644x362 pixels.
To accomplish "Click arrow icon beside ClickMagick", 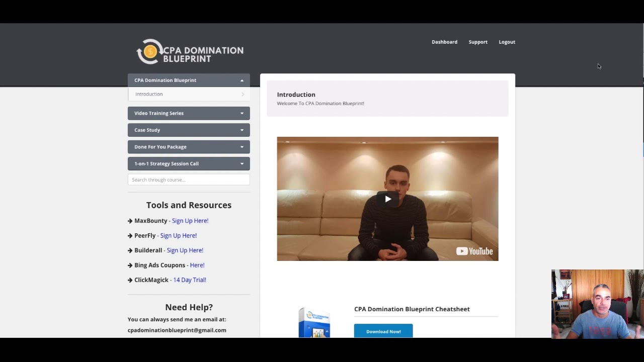I will 130,280.
